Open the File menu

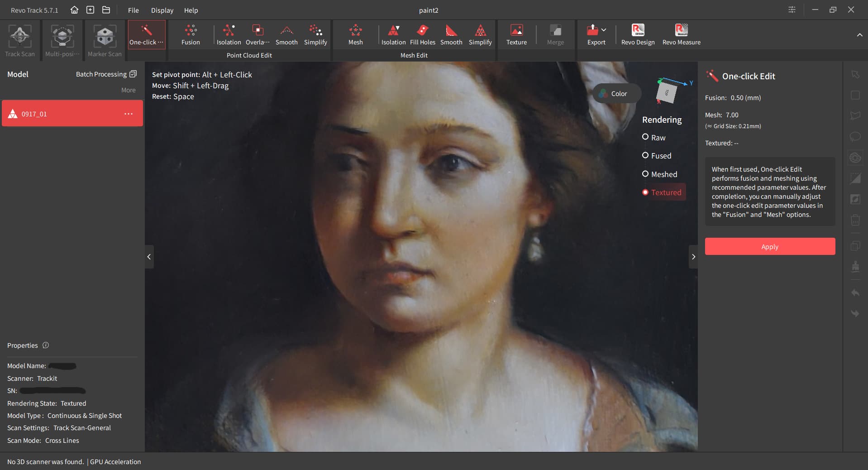coord(133,10)
